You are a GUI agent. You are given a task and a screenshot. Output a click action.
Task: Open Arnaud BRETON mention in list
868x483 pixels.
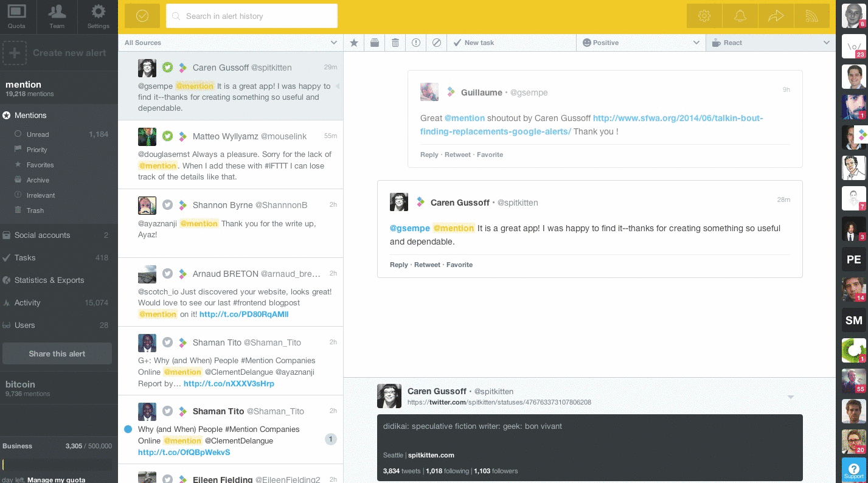click(x=231, y=292)
